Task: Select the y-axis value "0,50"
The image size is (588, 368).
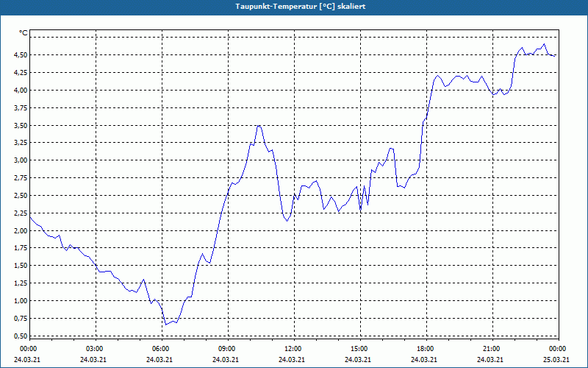Action: pos(21,336)
